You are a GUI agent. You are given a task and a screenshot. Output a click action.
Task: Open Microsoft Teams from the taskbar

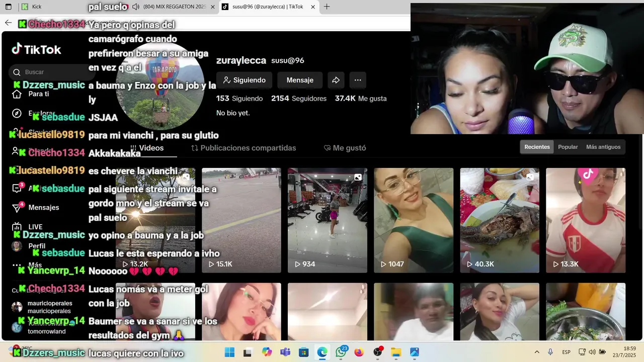[x=285, y=352]
